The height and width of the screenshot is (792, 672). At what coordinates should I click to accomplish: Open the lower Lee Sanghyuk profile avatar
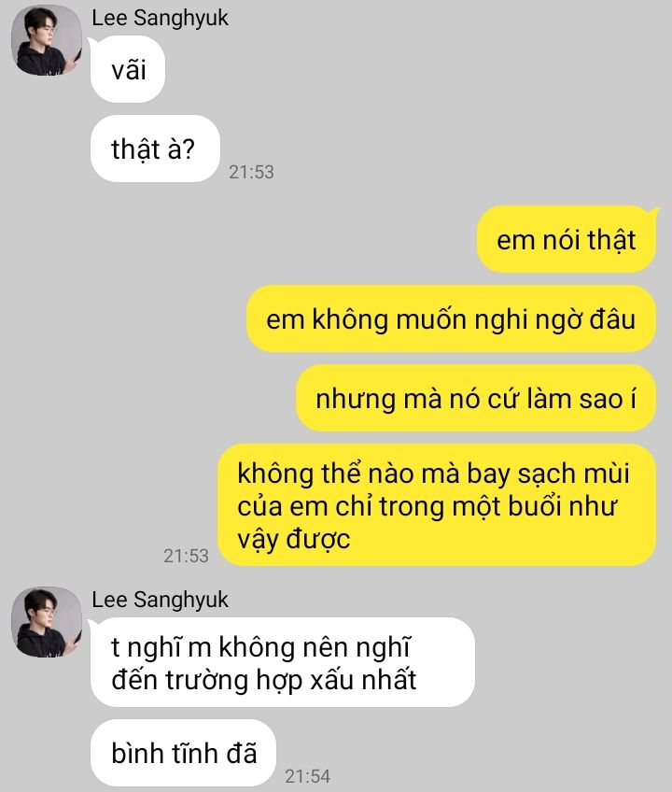47,622
